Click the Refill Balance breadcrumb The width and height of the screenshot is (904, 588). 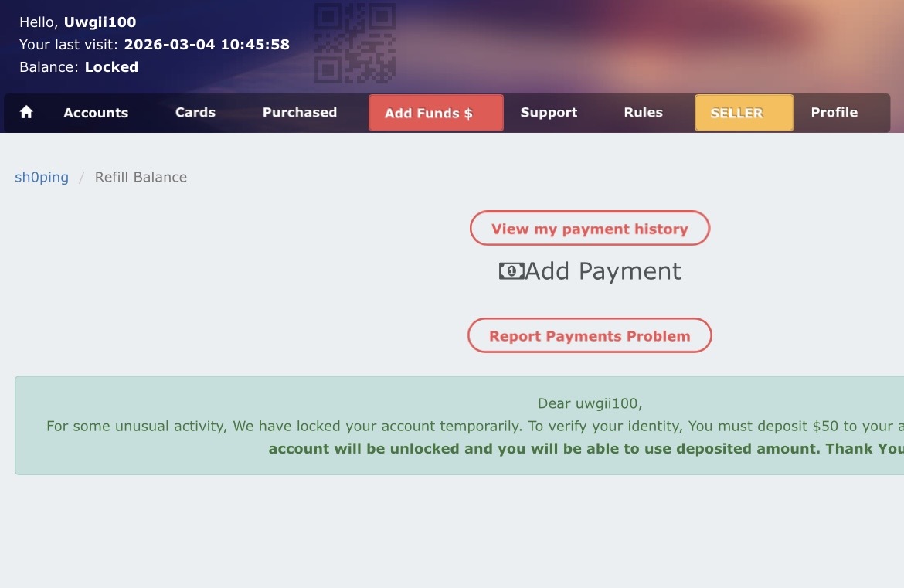[x=141, y=178]
